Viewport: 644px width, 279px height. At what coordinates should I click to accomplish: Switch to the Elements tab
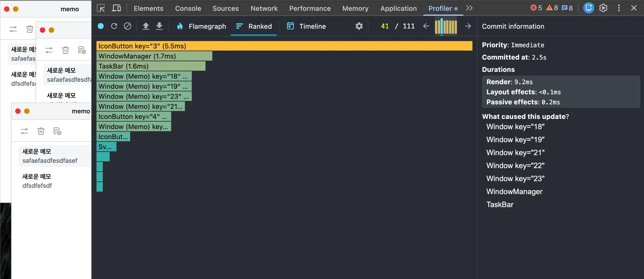pos(148,8)
